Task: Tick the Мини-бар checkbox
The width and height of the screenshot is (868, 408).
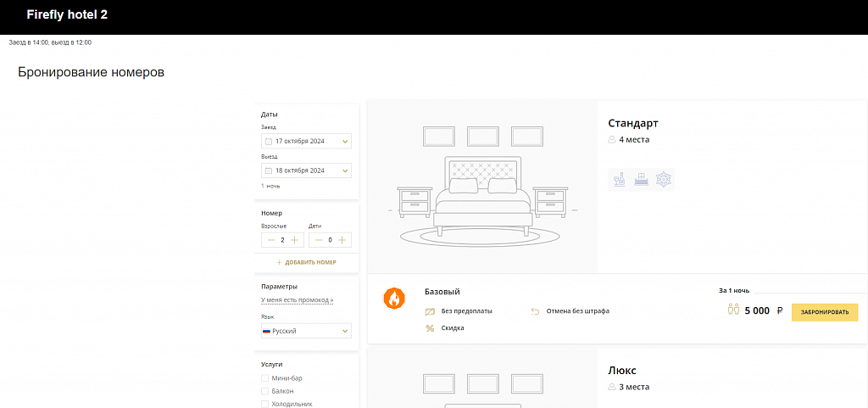Action: [264, 378]
